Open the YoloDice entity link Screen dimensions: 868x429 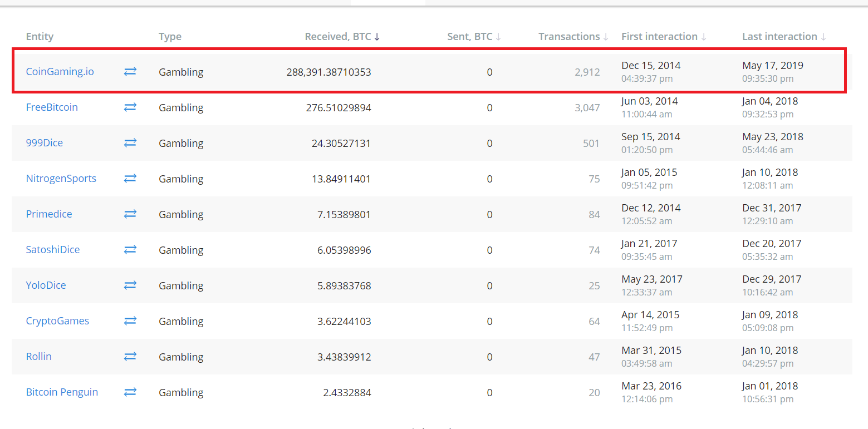(46, 285)
